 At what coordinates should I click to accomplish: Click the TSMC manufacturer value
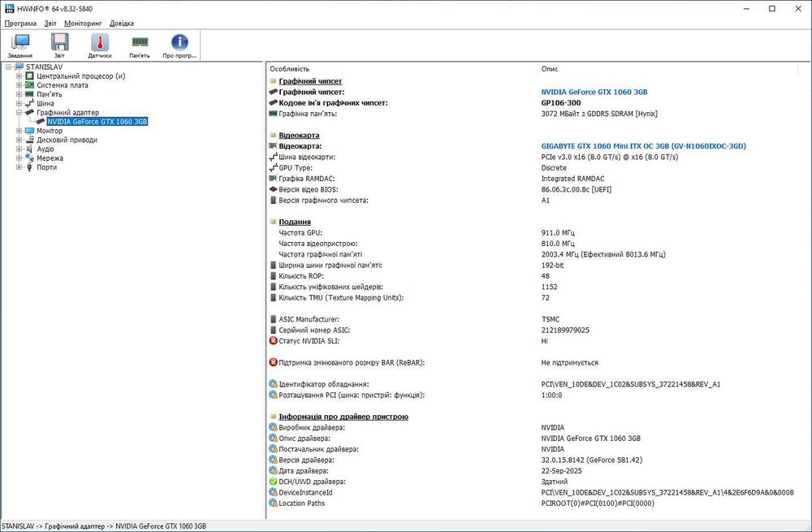551,319
